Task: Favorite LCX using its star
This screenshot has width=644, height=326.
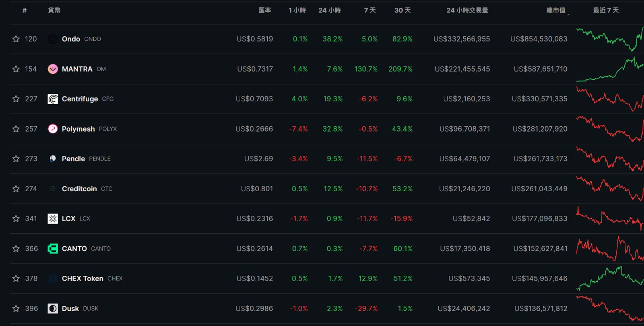Action: pyautogui.click(x=16, y=219)
